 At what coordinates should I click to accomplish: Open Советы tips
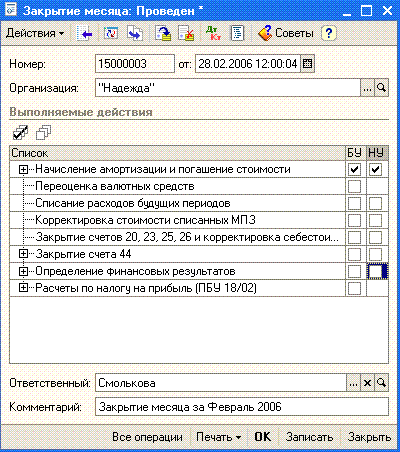286,33
